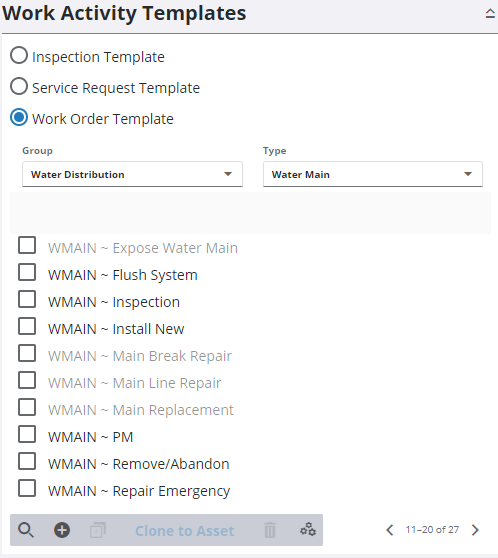Click the add template plus icon
Viewport: 498px width, 558px height.
[x=62, y=530]
